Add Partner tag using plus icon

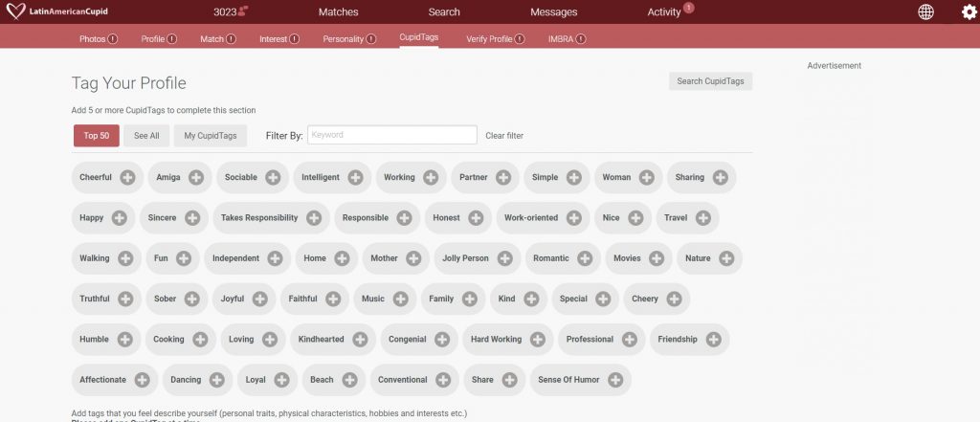point(503,178)
